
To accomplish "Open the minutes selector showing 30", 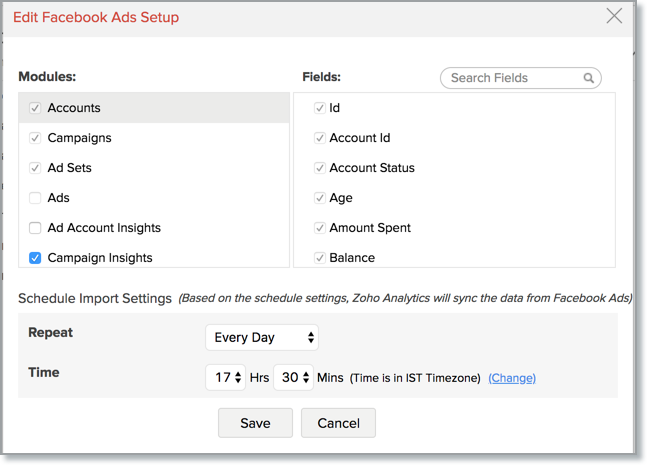I will click(x=293, y=377).
